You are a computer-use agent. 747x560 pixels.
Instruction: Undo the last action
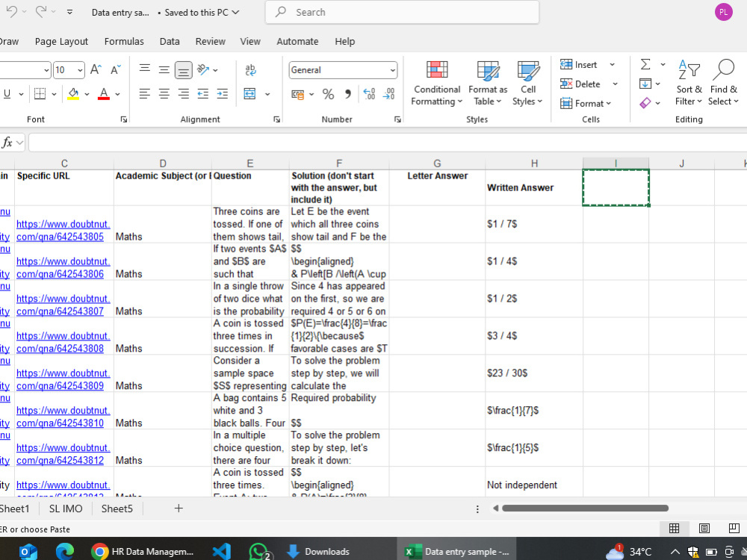coord(11,12)
